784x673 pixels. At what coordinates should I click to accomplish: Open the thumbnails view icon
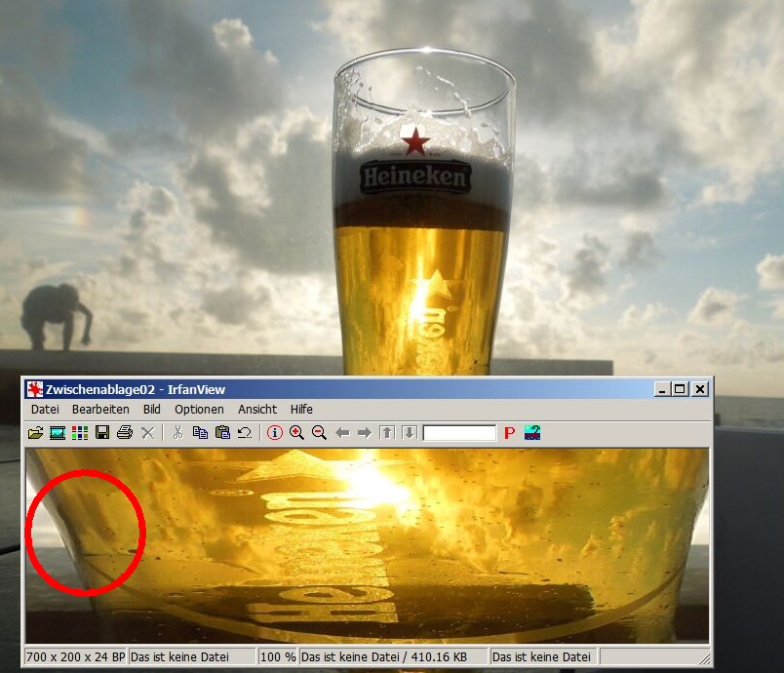point(80,432)
